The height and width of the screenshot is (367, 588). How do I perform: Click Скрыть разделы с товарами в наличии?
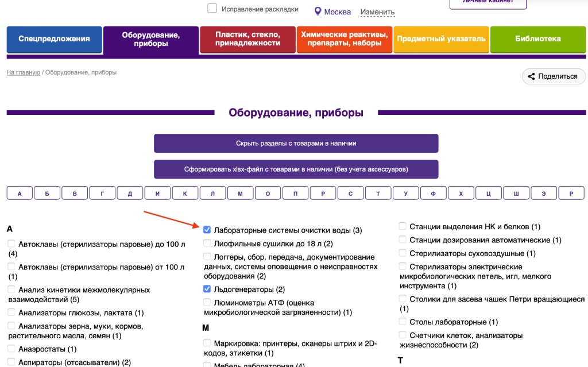[296, 144]
